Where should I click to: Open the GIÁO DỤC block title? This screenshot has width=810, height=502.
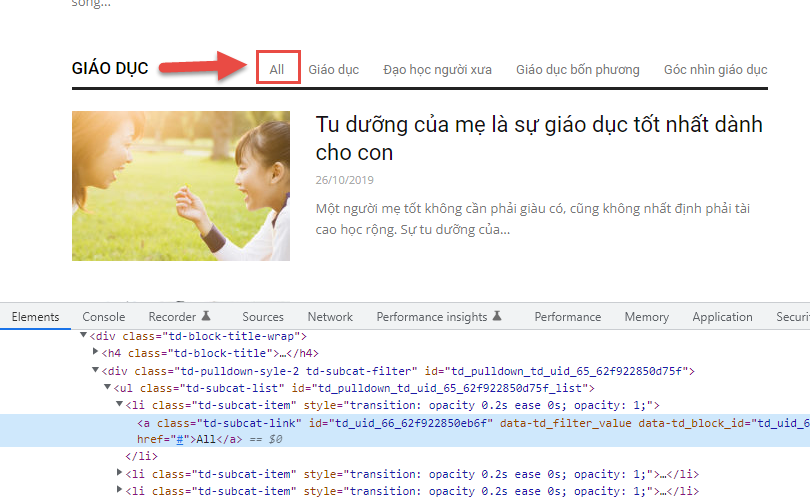pos(110,68)
